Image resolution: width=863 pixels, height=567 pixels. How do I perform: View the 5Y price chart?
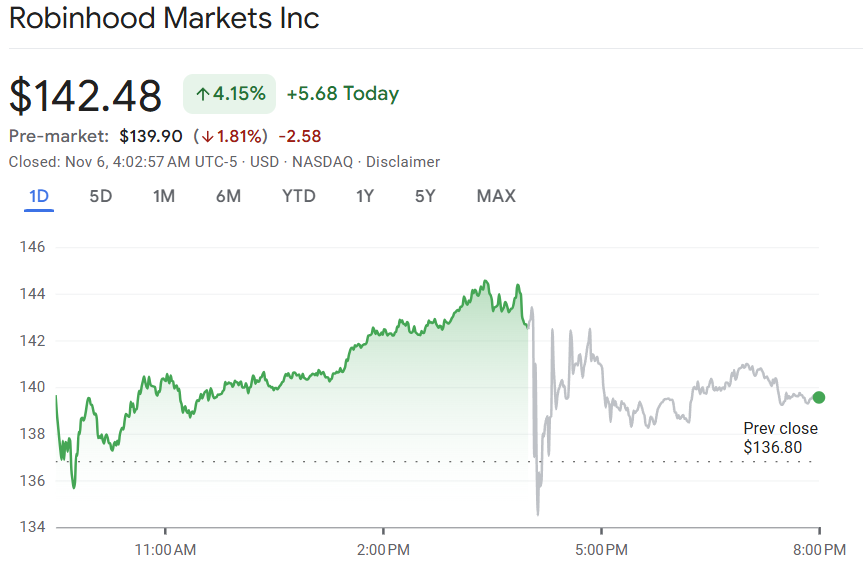click(x=425, y=196)
